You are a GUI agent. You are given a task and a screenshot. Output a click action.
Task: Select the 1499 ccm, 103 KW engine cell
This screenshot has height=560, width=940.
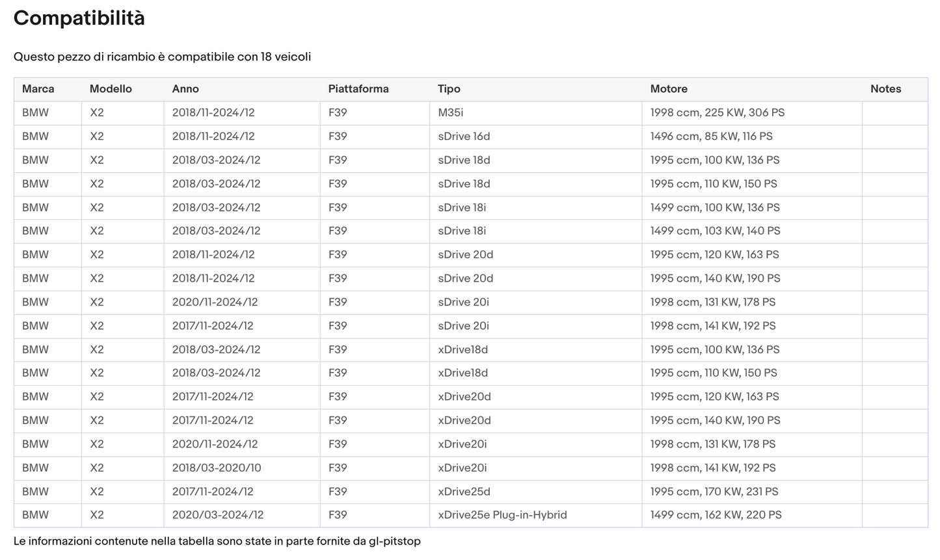[715, 231]
